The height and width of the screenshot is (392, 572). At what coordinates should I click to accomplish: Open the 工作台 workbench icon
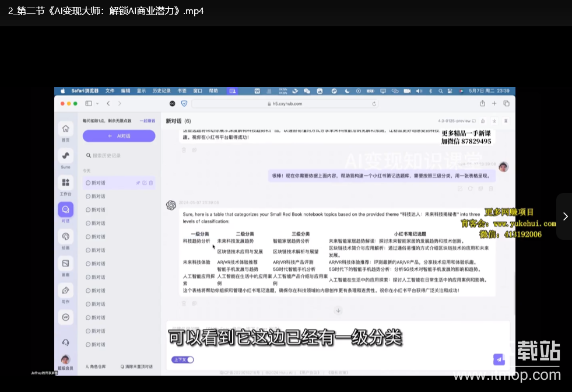pos(66,183)
